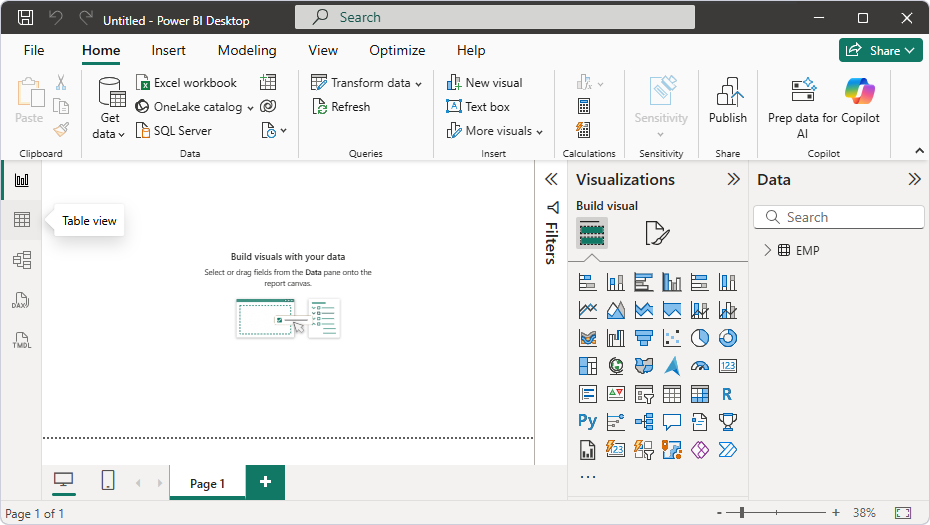Open the More visuals dropdown
Image resolution: width=930 pixels, height=525 pixels.
[x=495, y=131]
